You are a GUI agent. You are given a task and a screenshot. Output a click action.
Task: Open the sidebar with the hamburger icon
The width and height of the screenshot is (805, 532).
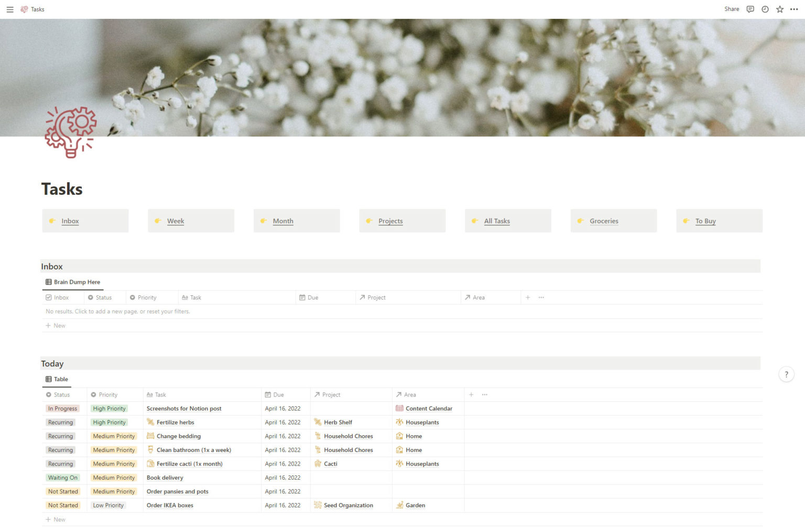pyautogui.click(x=10, y=9)
